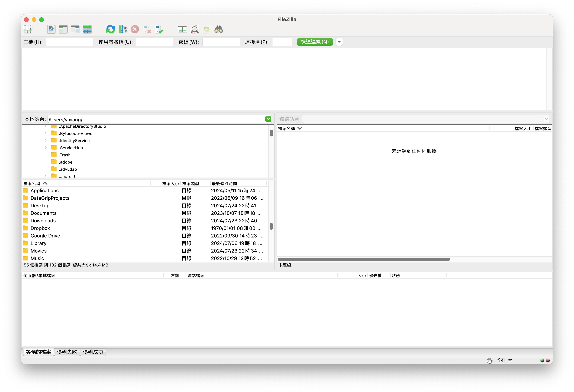This screenshot has height=392, width=574.
Task: Click the disconnect from server icon
Action: point(147,29)
